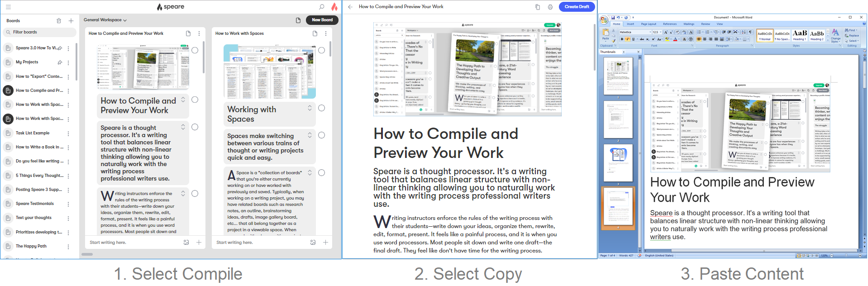Print the compiled preview
This screenshot has height=286, width=868.
tap(550, 7)
